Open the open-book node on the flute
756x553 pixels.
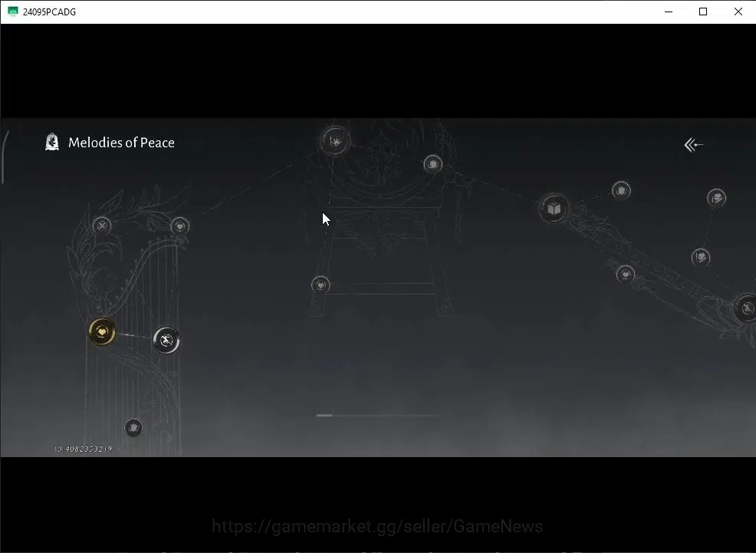[554, 209]
